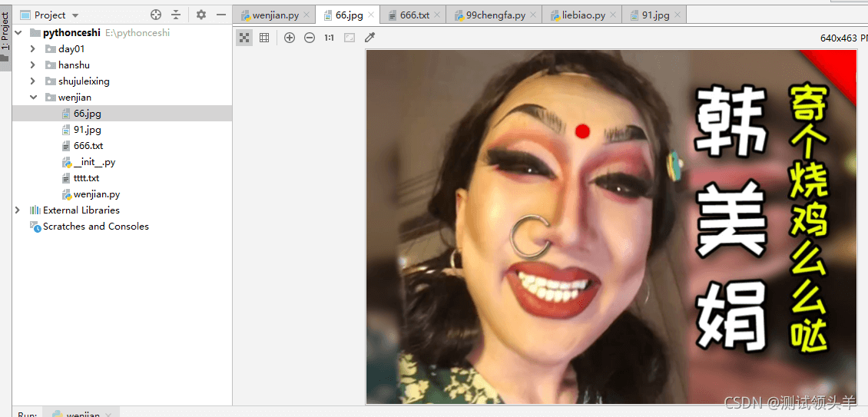Click the wenjian folder icon

[x=50, y=98]
